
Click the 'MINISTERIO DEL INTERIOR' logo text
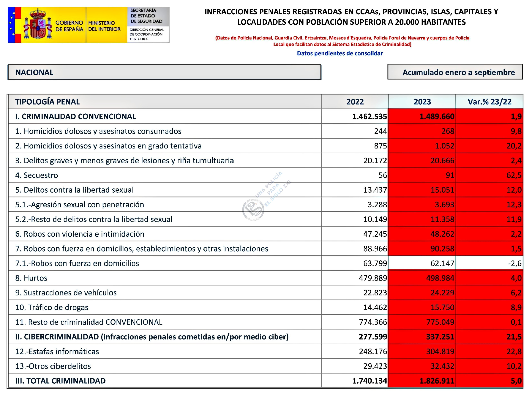click(x=104, y=26)
